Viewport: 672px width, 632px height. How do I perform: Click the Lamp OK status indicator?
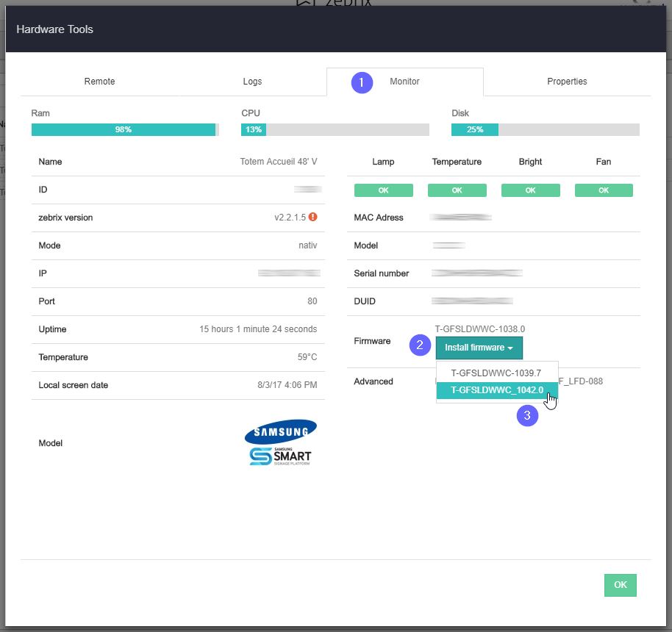(383, 190)
